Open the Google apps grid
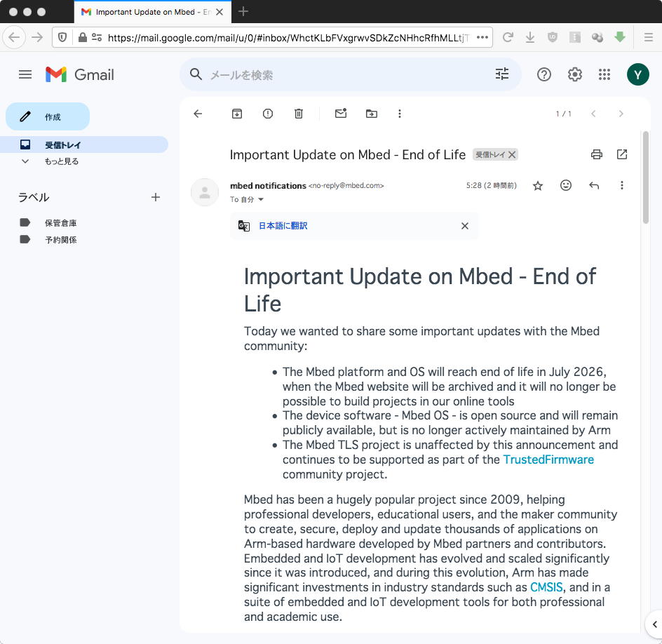The image size is (662, 644). pyautogui.click(x=604, y=75)
